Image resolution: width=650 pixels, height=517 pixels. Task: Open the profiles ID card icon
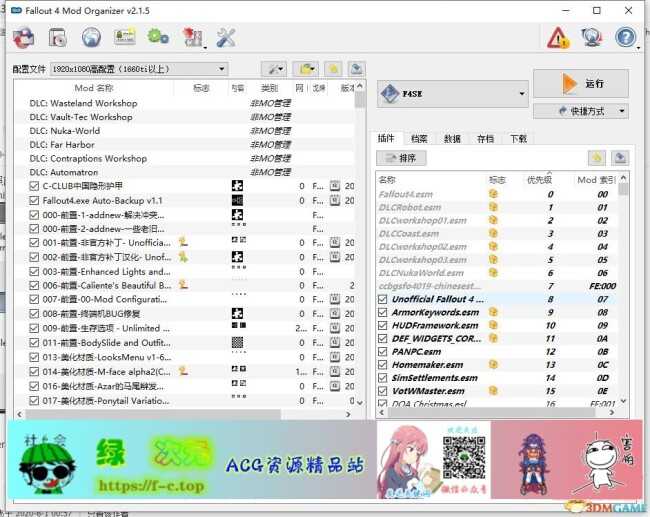[125, 38]
